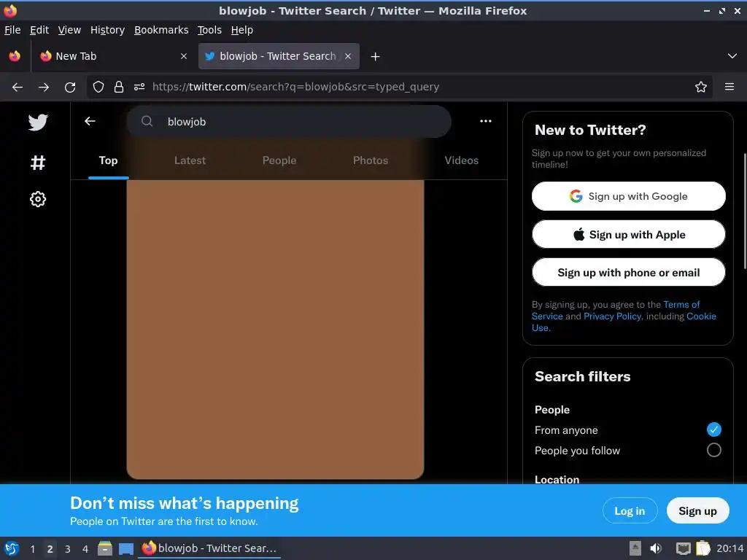Expand the list all tabs chevron
Screen dimensions: 747x560
pyautogui.click(x=732, y=56)
